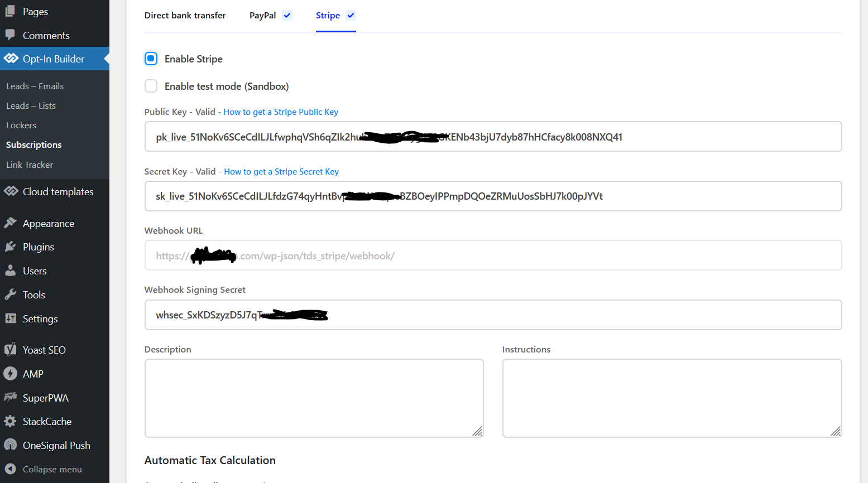
Task: Click the OneSignal Push icon
Action: [10, 445]
